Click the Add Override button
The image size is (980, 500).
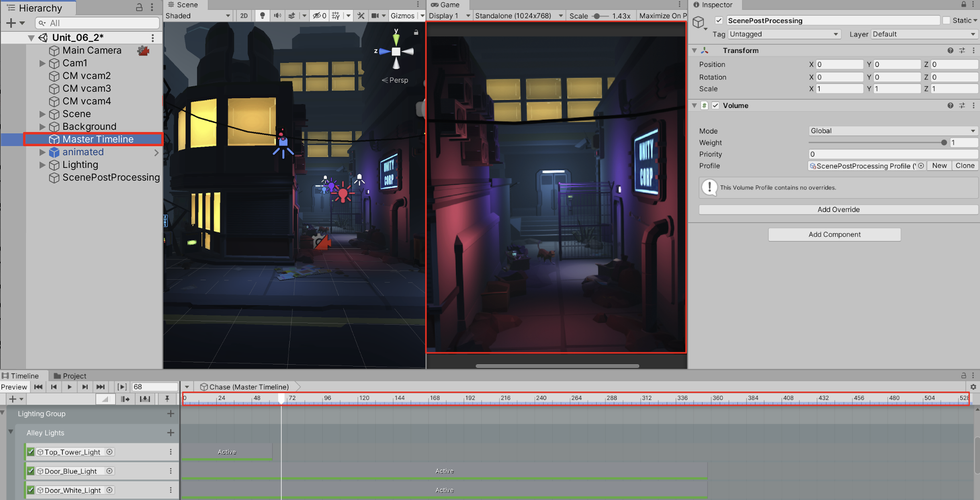(838, 210)
